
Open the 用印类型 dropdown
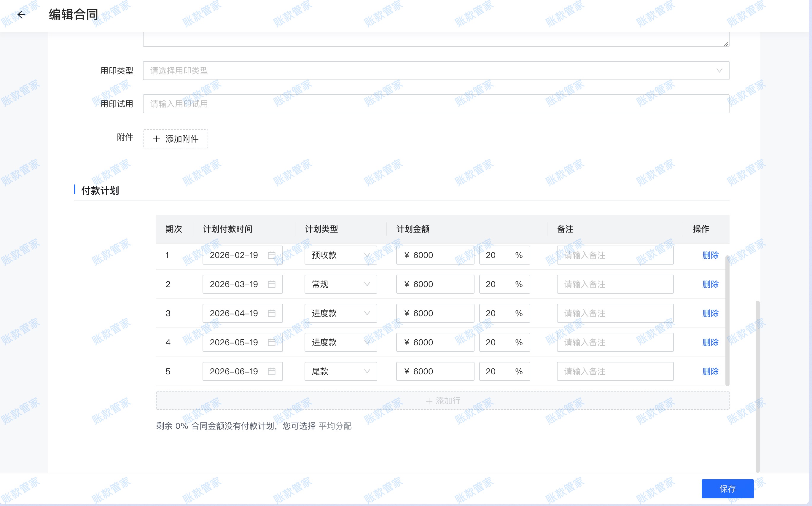click(720, 70)
